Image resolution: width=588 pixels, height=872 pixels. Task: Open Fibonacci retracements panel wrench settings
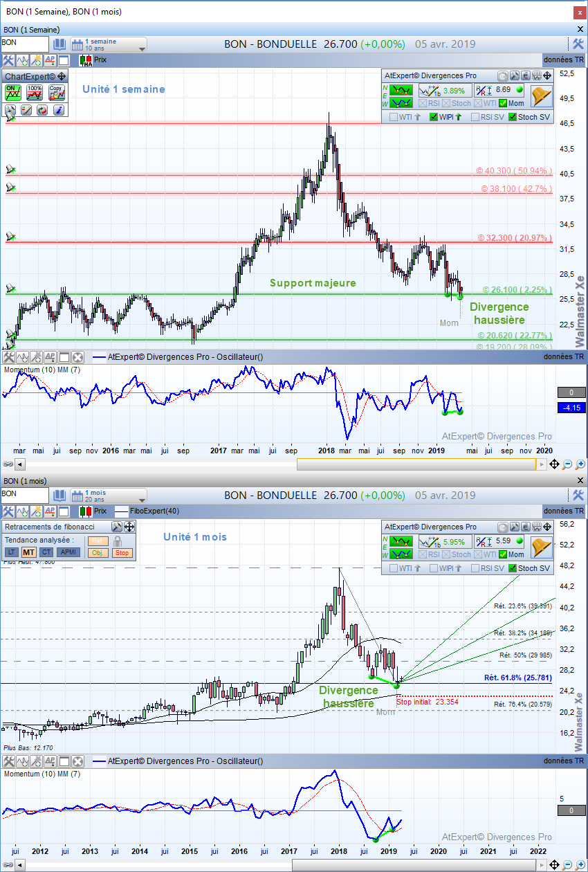[117, 527]
